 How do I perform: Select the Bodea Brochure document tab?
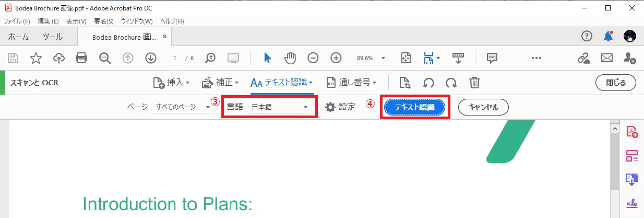click(x=124, y=37)
